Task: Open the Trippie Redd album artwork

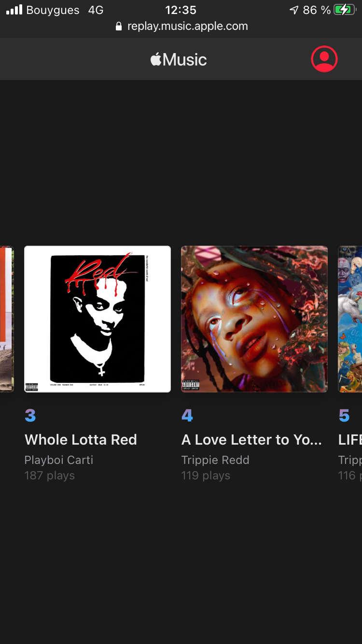Action: coord(254,319)
